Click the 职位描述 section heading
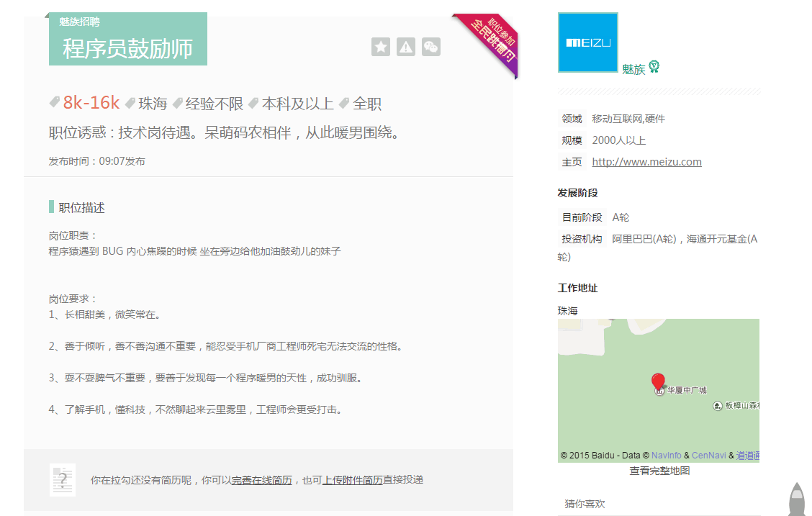The image size is (812, 516). [81, 207]
